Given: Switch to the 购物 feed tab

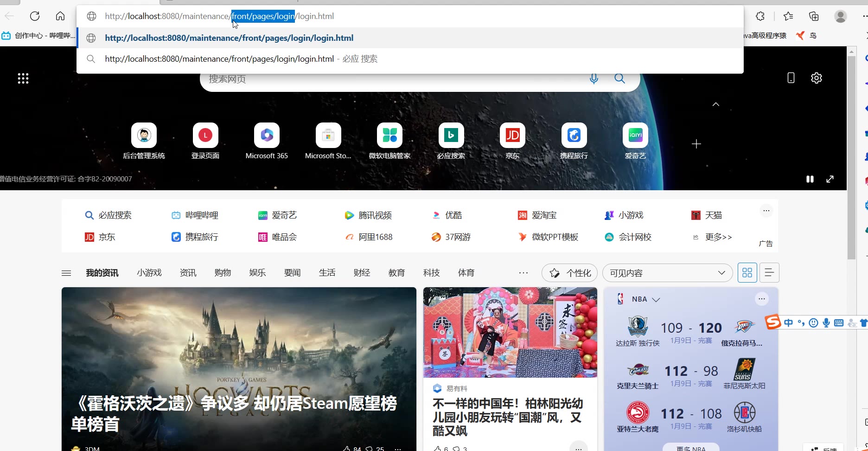Looking at the screenshot, I should coord(223,273).
